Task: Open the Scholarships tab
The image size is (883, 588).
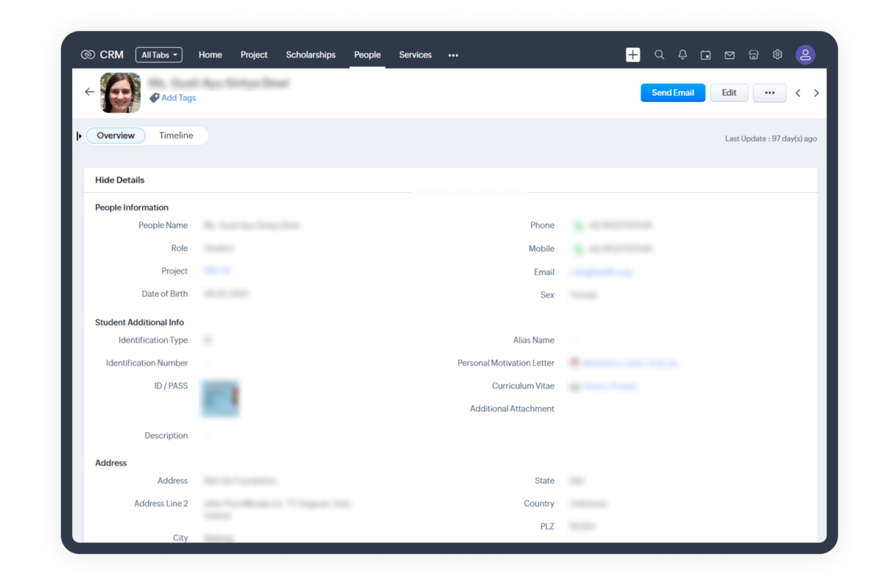Action: point(310,55)
